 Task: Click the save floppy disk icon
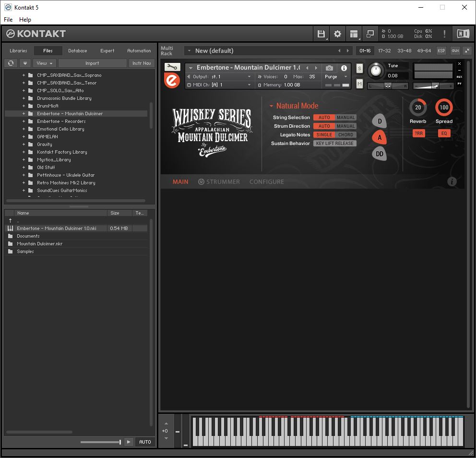(x=321, y=34)
